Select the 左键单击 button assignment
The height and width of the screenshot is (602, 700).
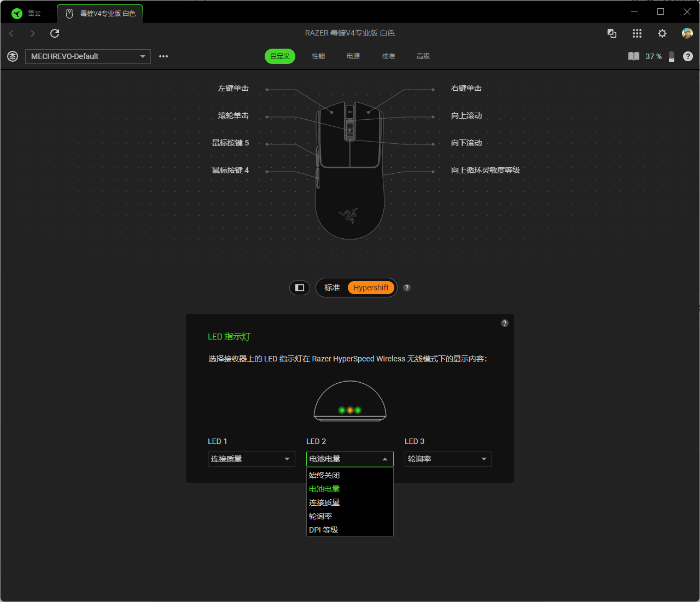(x=234, y=88)
